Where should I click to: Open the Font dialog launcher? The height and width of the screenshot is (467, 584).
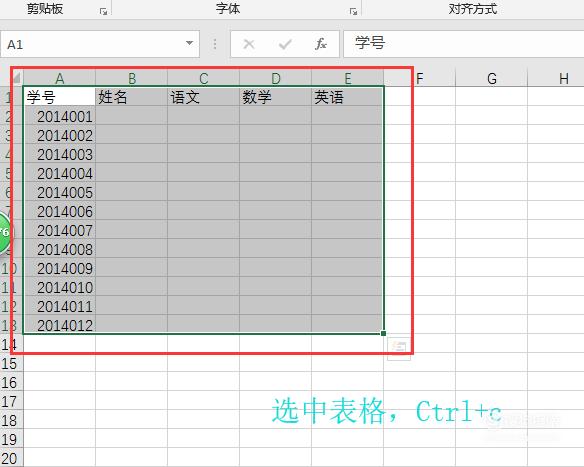(x=353, y=12)
